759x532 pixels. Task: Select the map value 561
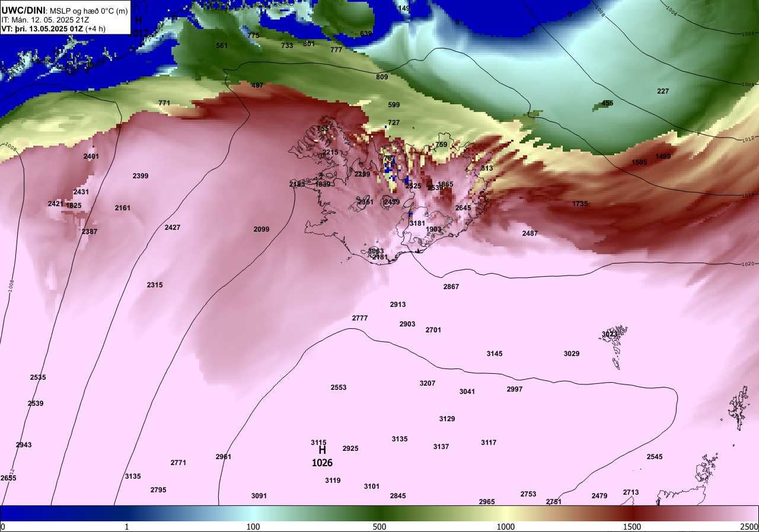[x=222, y=46]
